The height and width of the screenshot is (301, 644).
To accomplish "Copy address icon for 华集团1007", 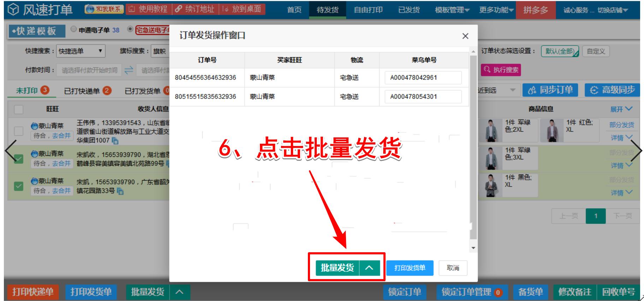I will 115,141.
